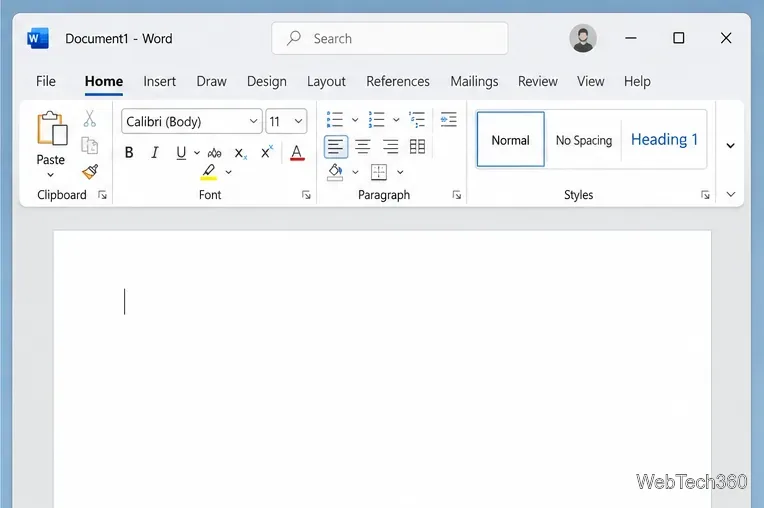Toggle Superscript formatting
764x508 pixels.
pos(267,152)
